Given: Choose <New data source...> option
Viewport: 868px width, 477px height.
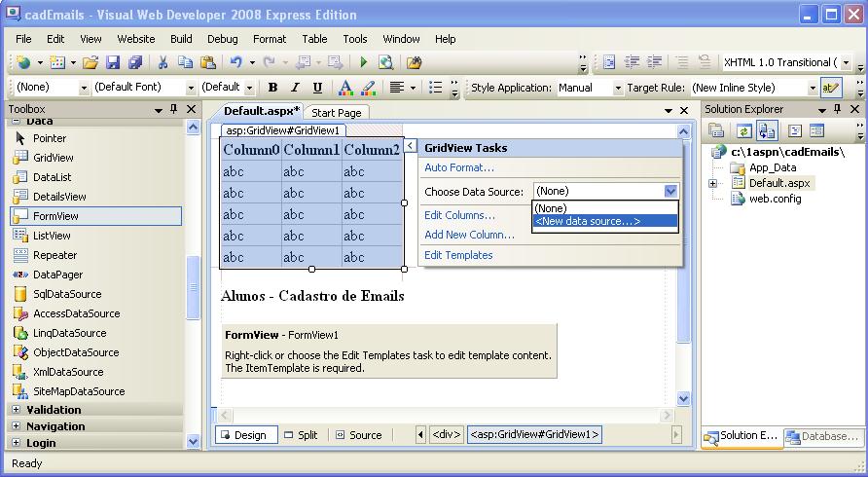Looking at the screenshot, I should point(604,221).
